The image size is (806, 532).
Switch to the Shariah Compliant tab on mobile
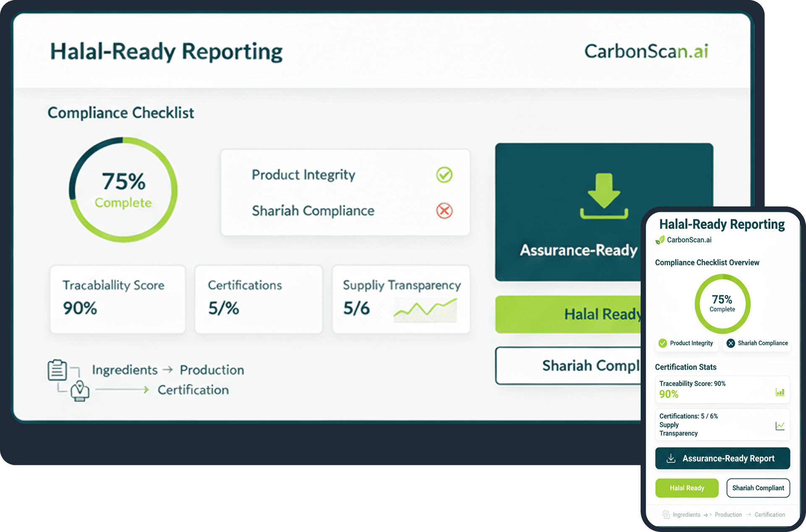758,488
